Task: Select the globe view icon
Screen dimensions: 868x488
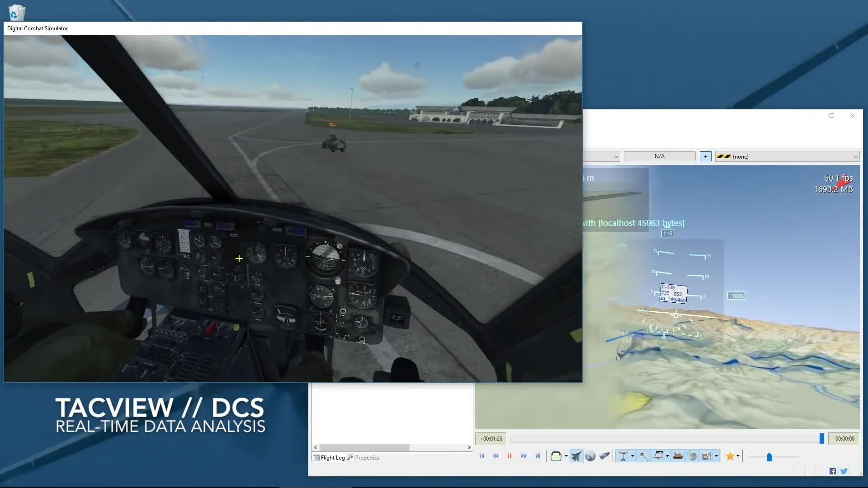Action: (x=590, y=456)
